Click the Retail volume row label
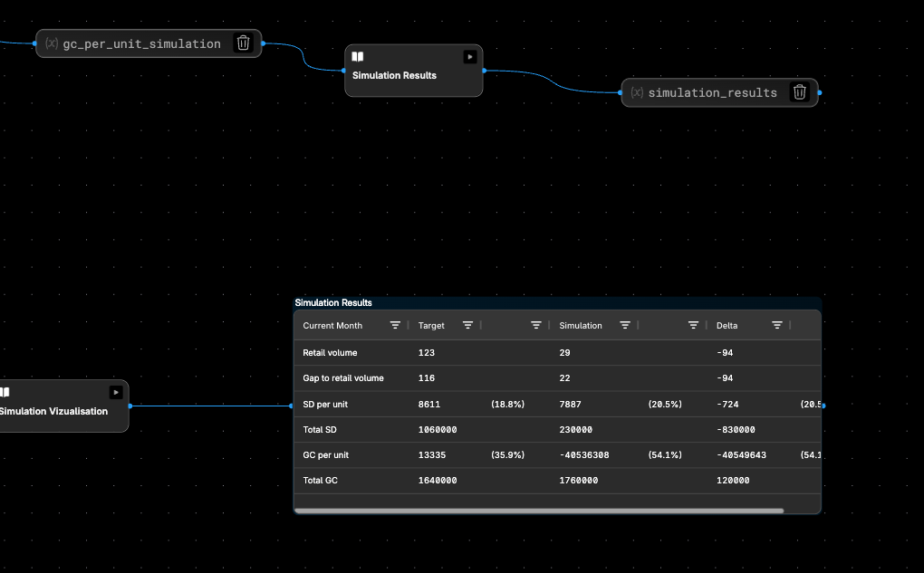924x573 pixels. pos(330,353)
